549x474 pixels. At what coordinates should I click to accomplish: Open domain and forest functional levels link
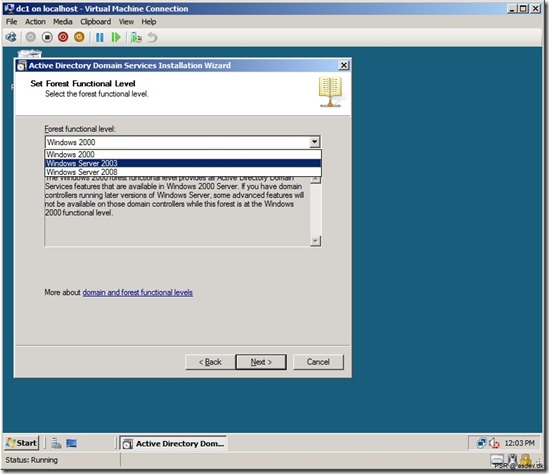138,292
